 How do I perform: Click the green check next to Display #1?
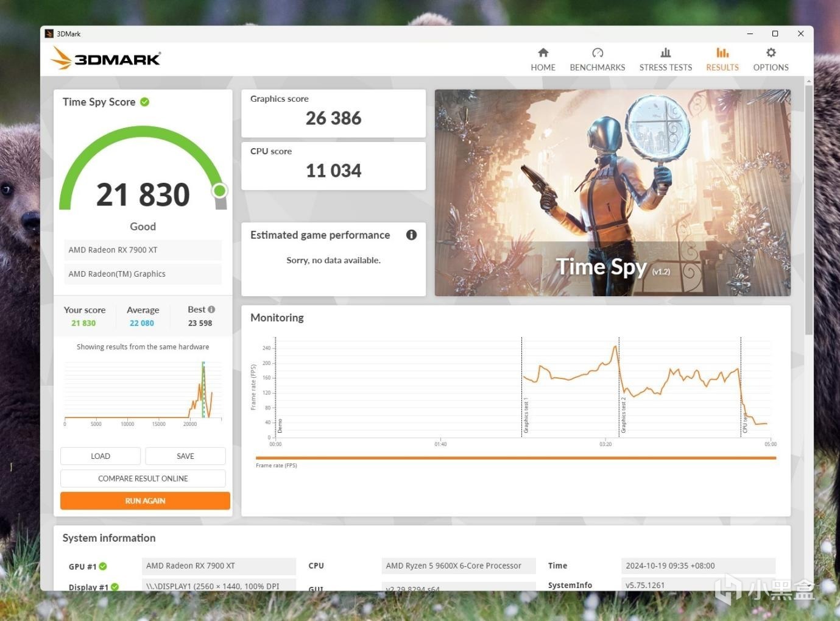click(x=115, y=587)
